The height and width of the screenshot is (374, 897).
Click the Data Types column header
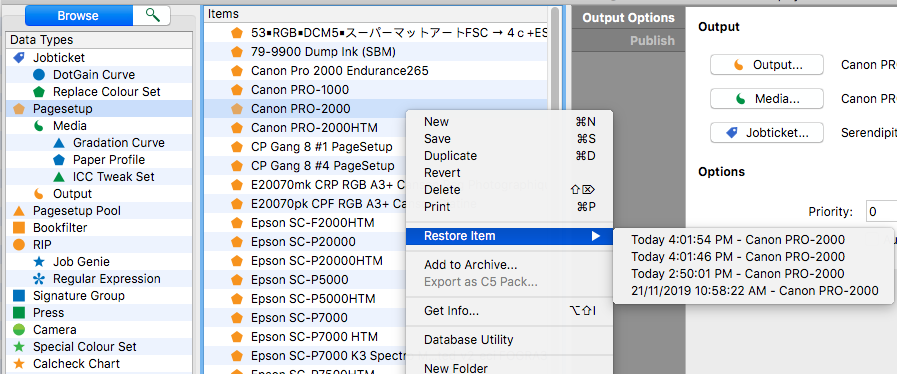tap(100, 40)
